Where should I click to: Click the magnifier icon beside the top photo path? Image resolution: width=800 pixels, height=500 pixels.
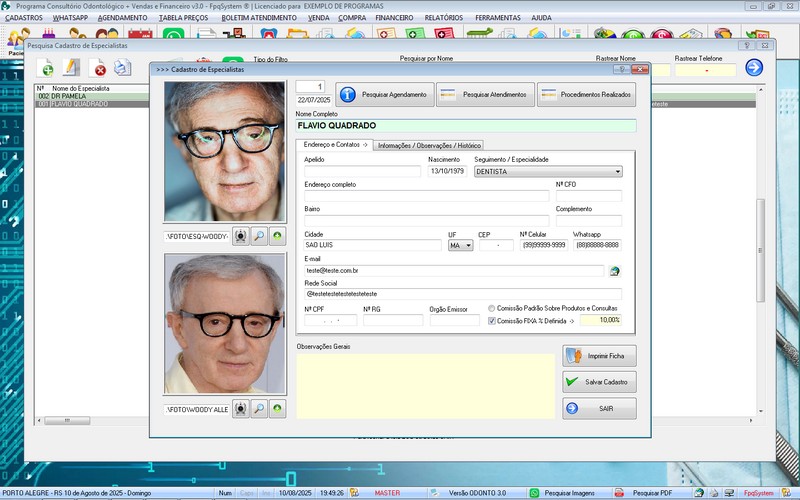[x=258, y=237]
